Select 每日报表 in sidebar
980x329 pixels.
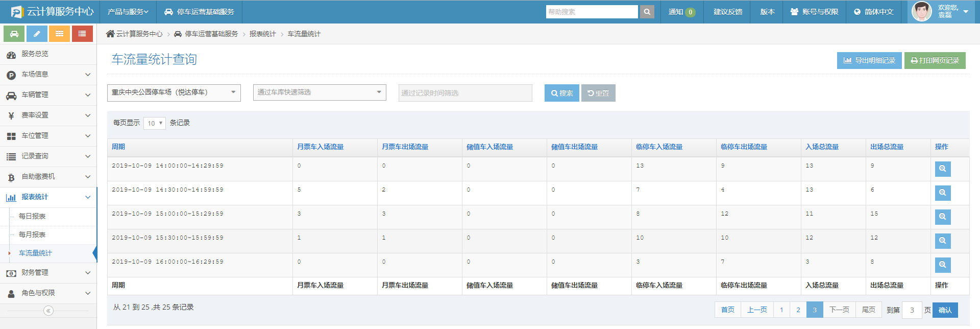pos(32,217)
